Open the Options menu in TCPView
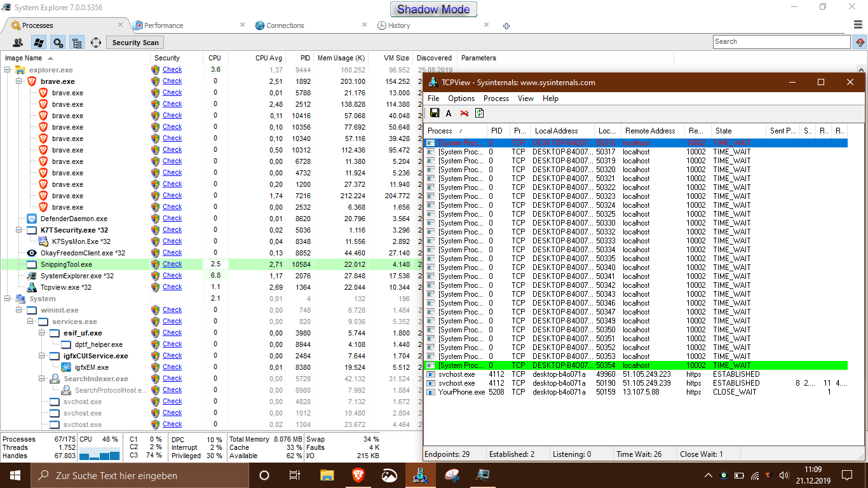 point(461,98)
